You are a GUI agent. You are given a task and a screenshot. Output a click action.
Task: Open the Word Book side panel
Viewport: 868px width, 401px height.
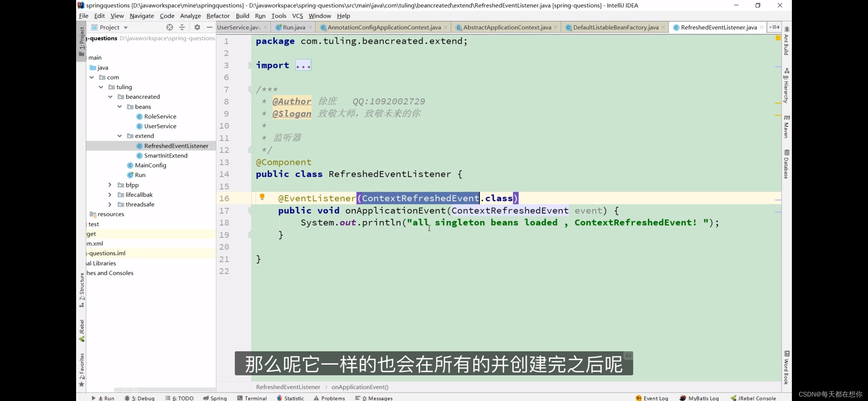click(787, 367)
